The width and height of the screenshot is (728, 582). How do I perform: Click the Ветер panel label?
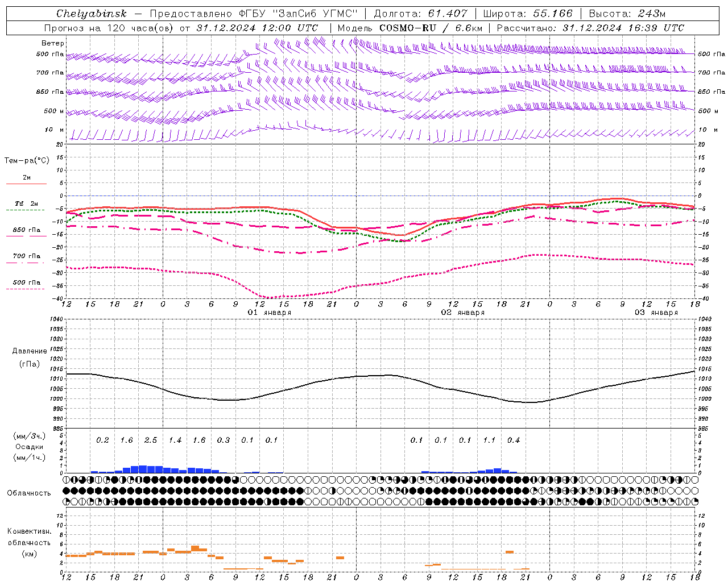pos(53,43)
